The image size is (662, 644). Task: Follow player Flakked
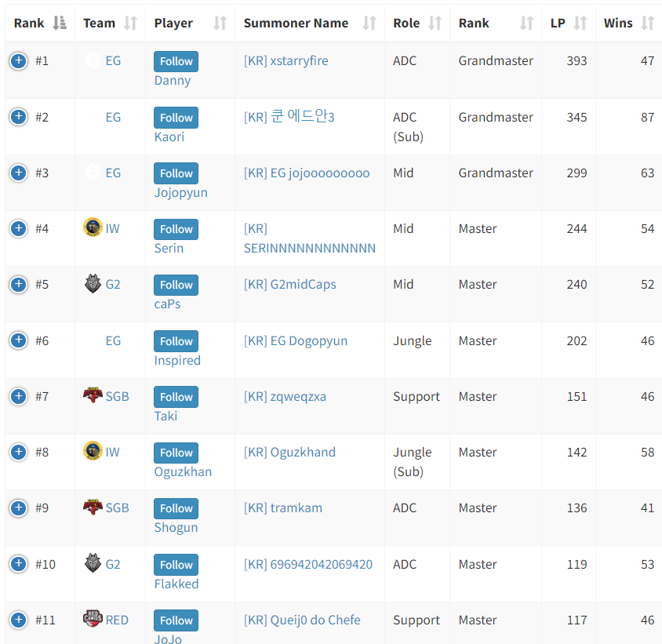coord(176,565)
